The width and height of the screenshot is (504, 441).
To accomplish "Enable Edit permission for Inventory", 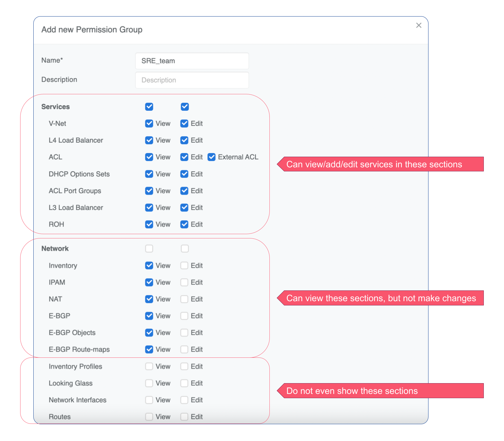I will [184, 265].
